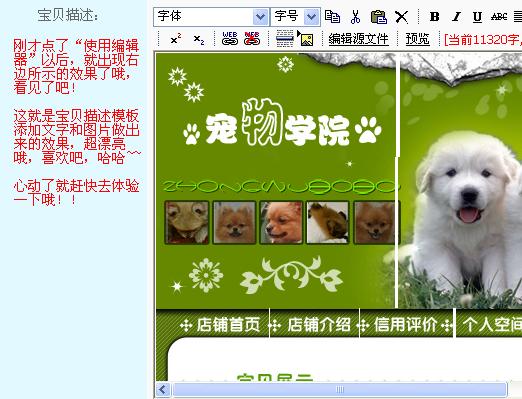Click the Paste clipboard icon
The width and height of the screenshot is (522, 399).
pyautogui.click(x=379, y=17)
